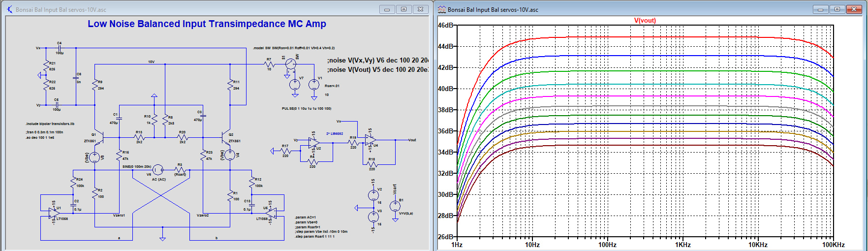
Task: Click the V3 15V supply source
Action: pyautogui.click(x=373, y=217)
